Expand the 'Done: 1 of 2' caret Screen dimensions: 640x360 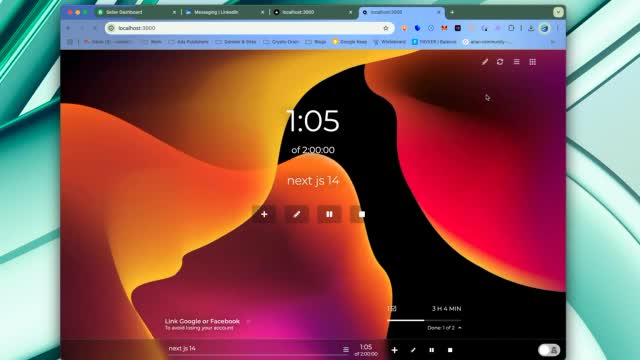pyautogui.click(x=460, y=328)
